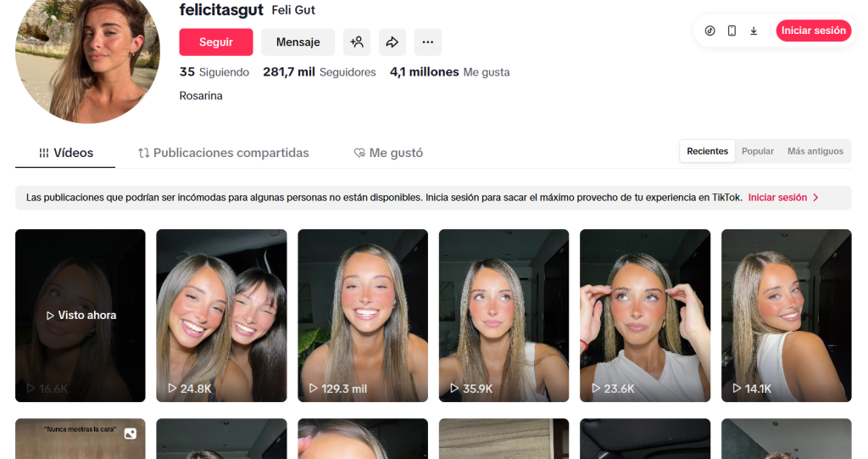868x459 pixels.
Task: Click the play icon beside 129.3 mil views
Action: click(x=314, y=389)
